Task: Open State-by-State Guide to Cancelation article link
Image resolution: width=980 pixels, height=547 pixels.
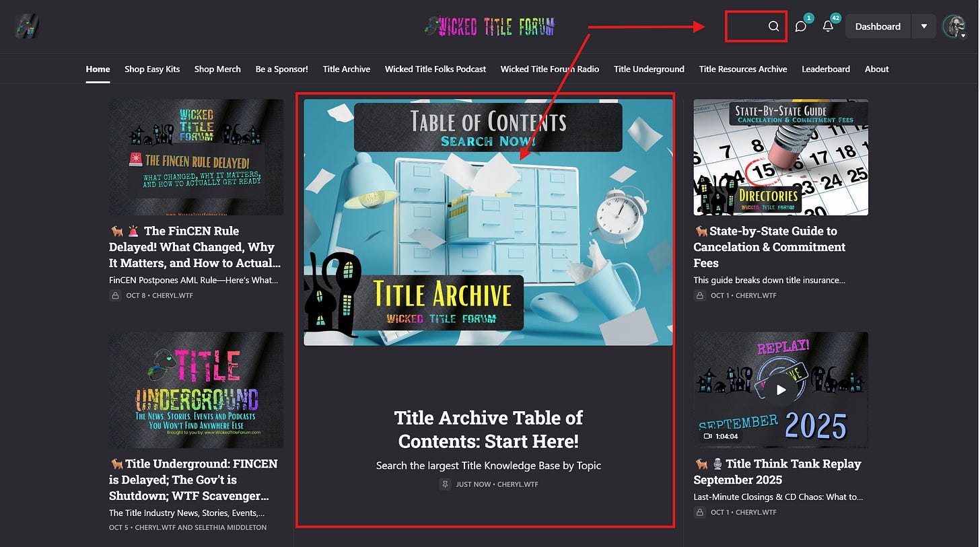Action: (x=769, y=247)
